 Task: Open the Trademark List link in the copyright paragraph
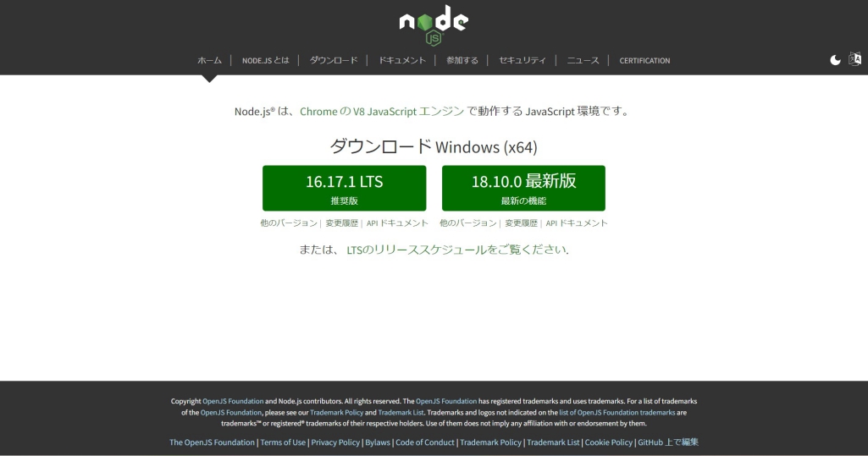401,412
